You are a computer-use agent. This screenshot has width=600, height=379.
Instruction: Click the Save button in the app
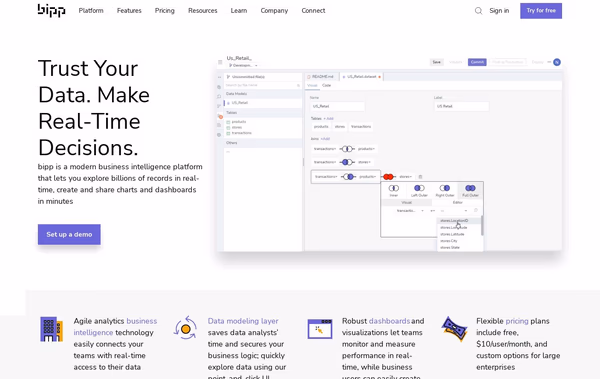437,62
